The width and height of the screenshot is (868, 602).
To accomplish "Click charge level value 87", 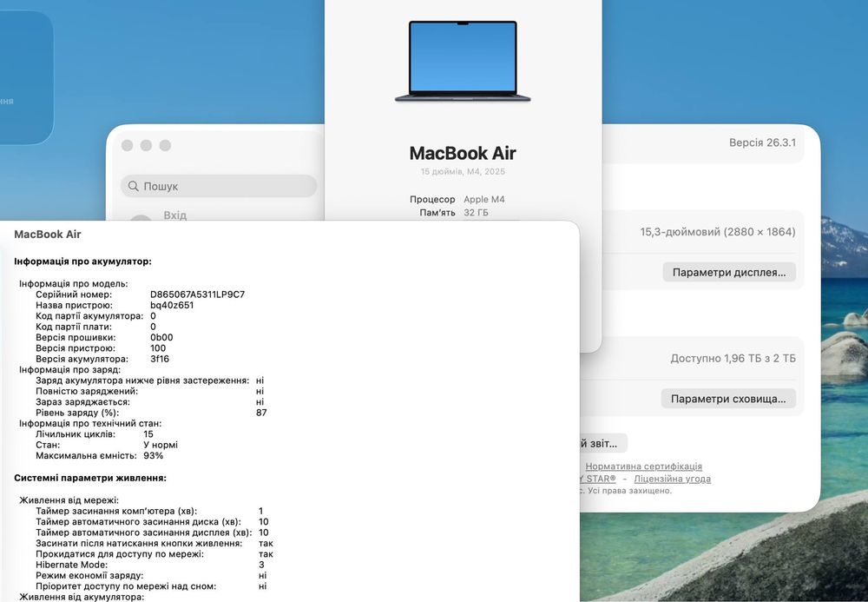I will 261,413.
